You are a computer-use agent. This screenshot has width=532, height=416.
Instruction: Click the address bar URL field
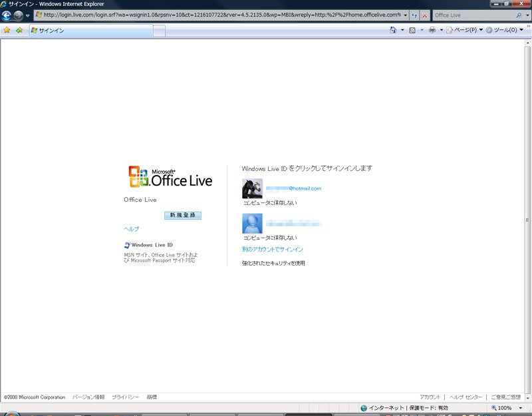coord(218,15)
